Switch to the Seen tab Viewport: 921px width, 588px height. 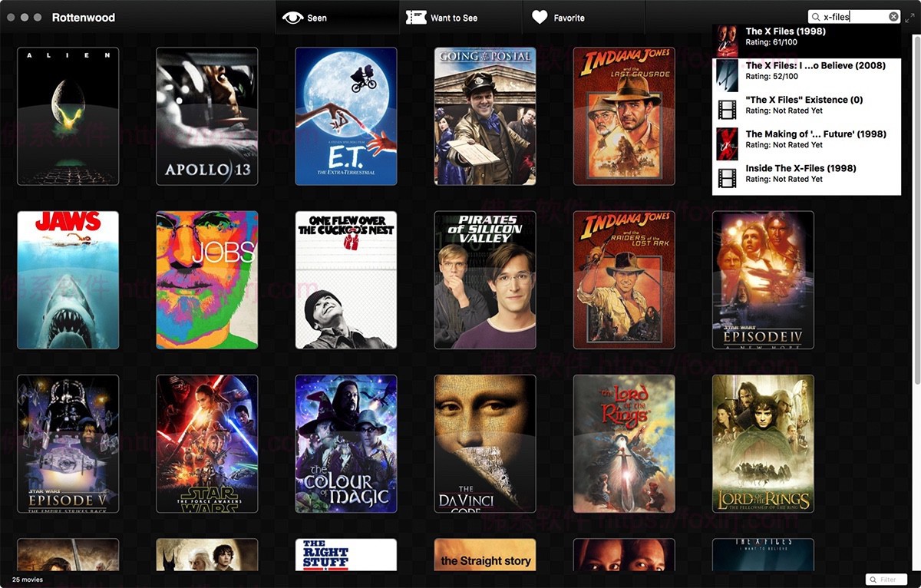(305, 18)
